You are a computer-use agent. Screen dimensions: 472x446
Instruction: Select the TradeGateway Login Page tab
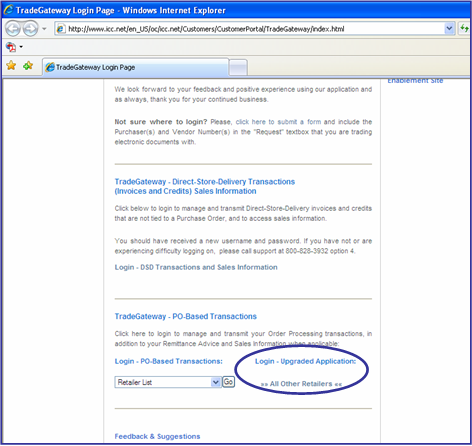[x=136, y=67]
